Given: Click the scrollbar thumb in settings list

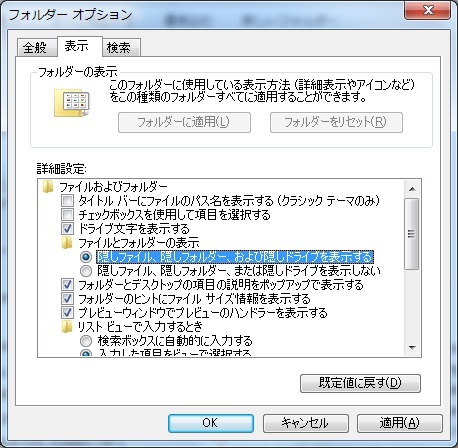Looking at the screenshot, I should click(x=412, y=234).
